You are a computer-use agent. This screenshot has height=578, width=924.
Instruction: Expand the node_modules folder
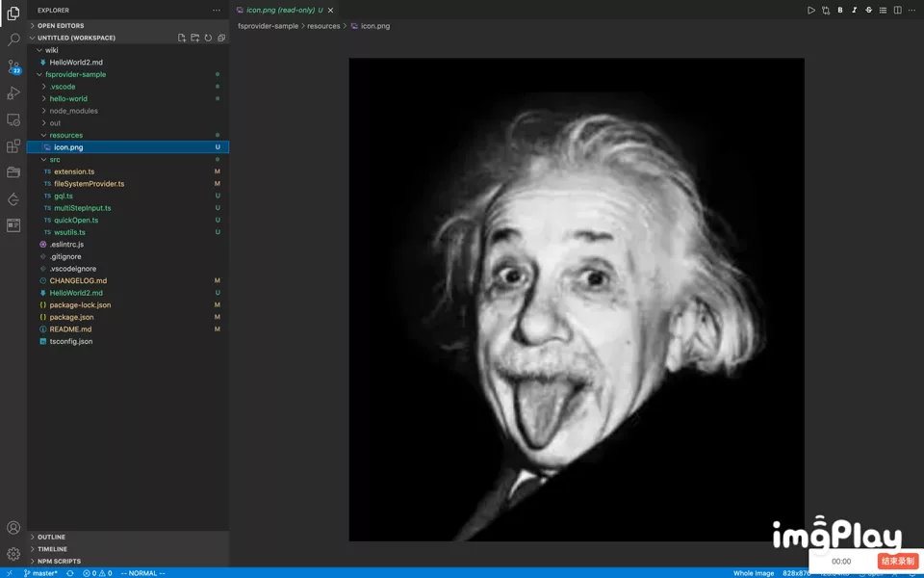tap(128, 111)
